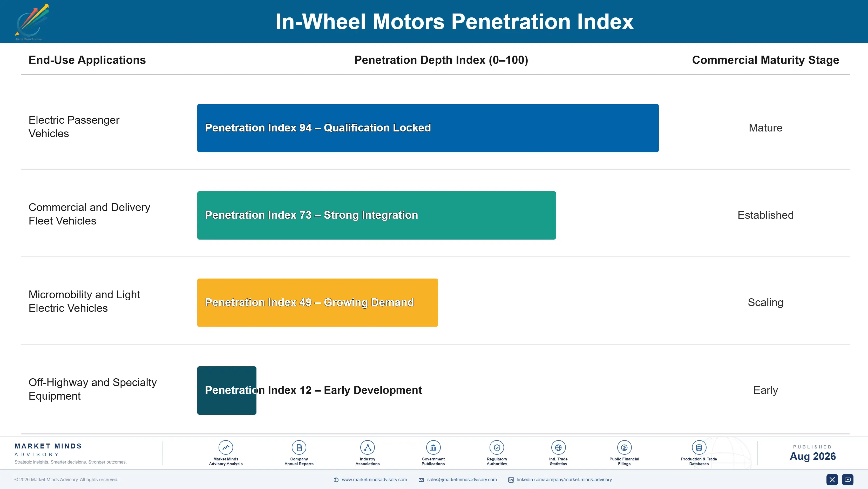Click the Company Annual Reports document icon
Viewport: 868px width, 489px height.
299,447
